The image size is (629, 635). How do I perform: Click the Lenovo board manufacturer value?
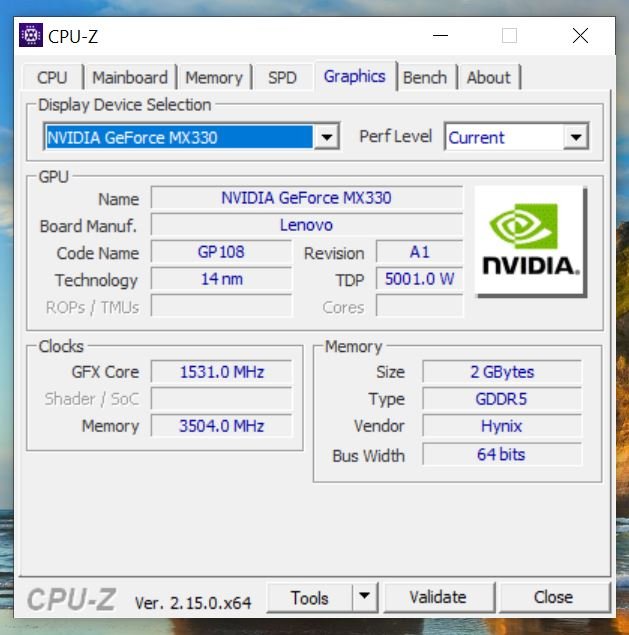point(307,225)
